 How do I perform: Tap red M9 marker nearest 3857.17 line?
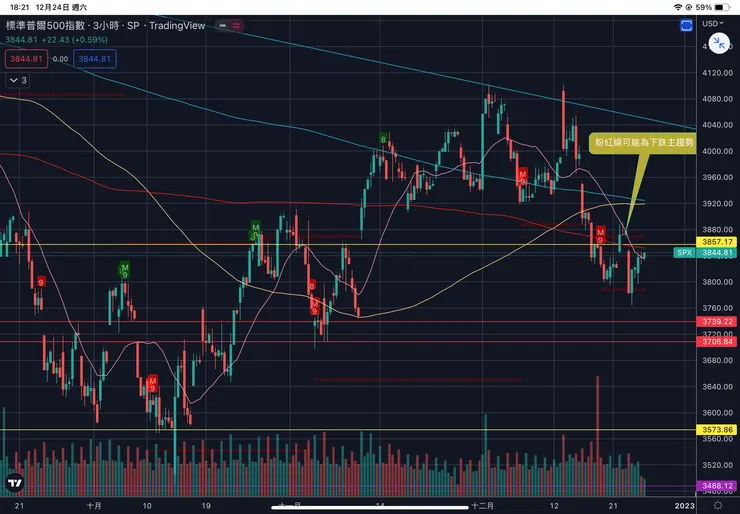click(x=600, y=236)
